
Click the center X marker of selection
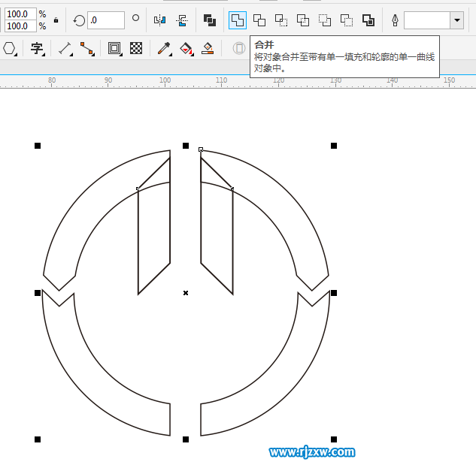pos(186,292)
